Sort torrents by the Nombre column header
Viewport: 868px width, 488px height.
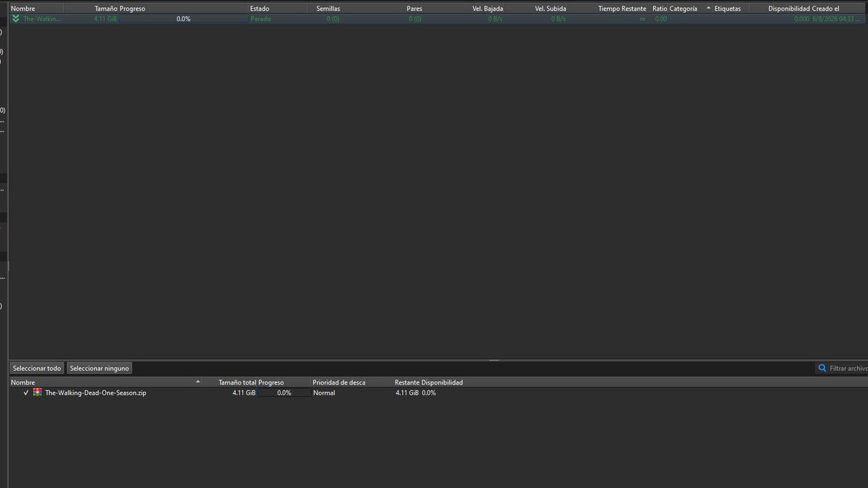pos(23,8)
